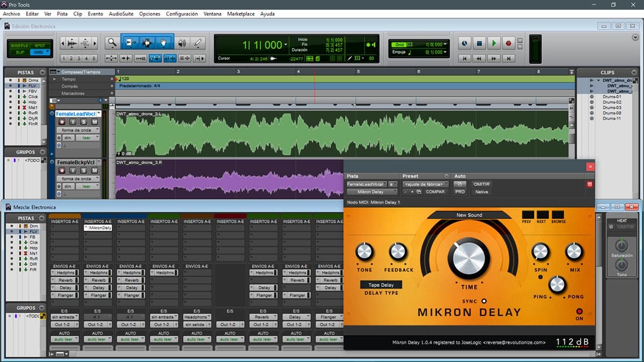Select the Selector waveform tool
The width and height of the screenshot is (644, 362).
tap(147, 42)
